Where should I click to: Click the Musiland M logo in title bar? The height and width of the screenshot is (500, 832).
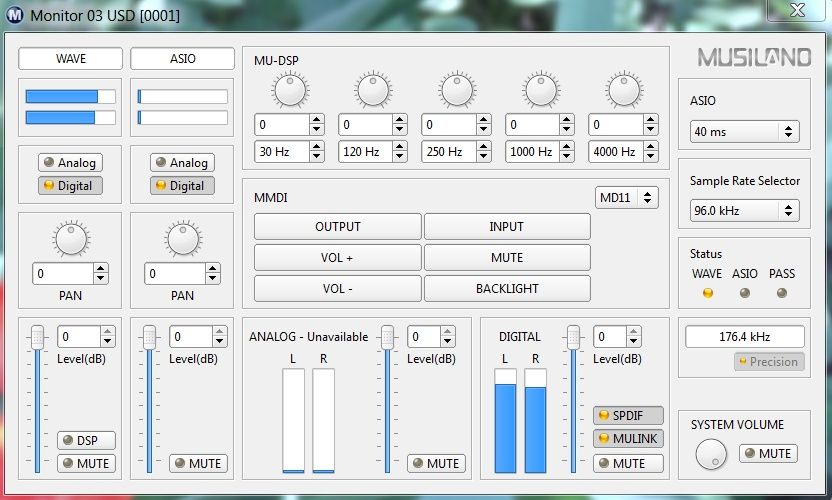point(14,15)
